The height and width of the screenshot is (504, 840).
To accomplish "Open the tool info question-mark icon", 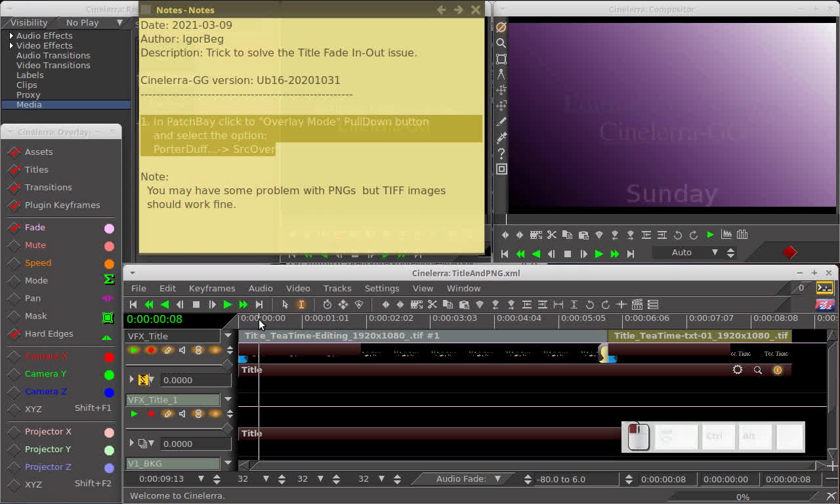I will 501,153.
